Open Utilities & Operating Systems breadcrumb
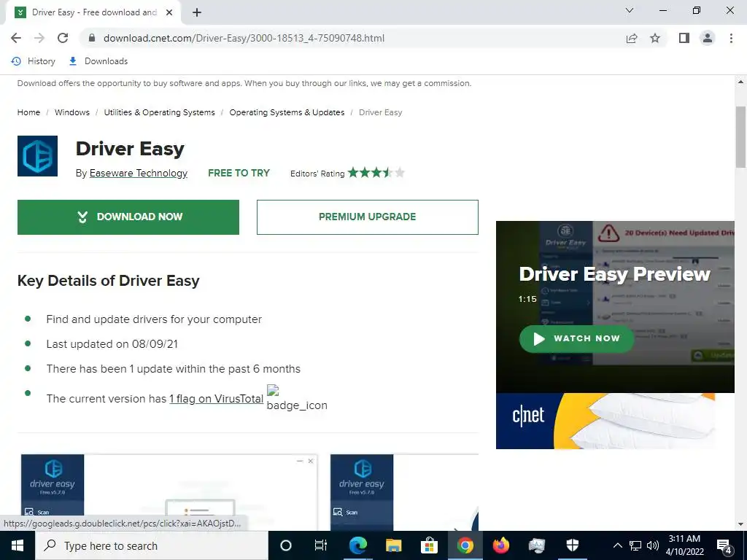747x560 pixels. coord(159,112)
